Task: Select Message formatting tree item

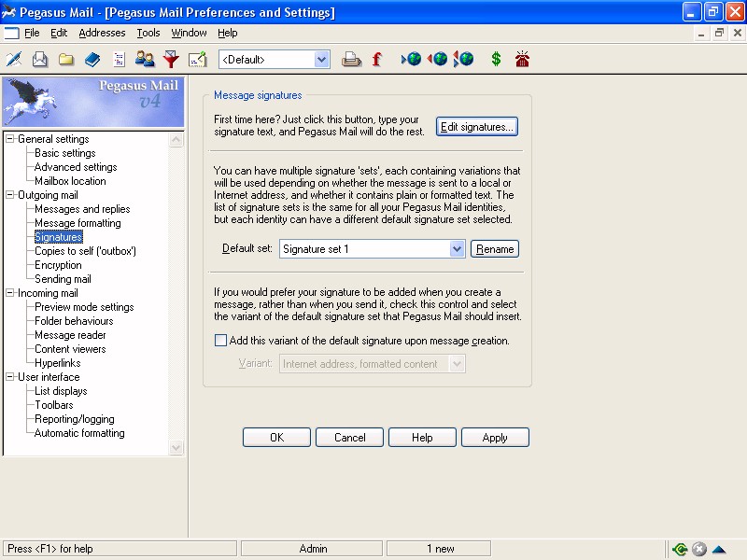Action: pos(78,223)
